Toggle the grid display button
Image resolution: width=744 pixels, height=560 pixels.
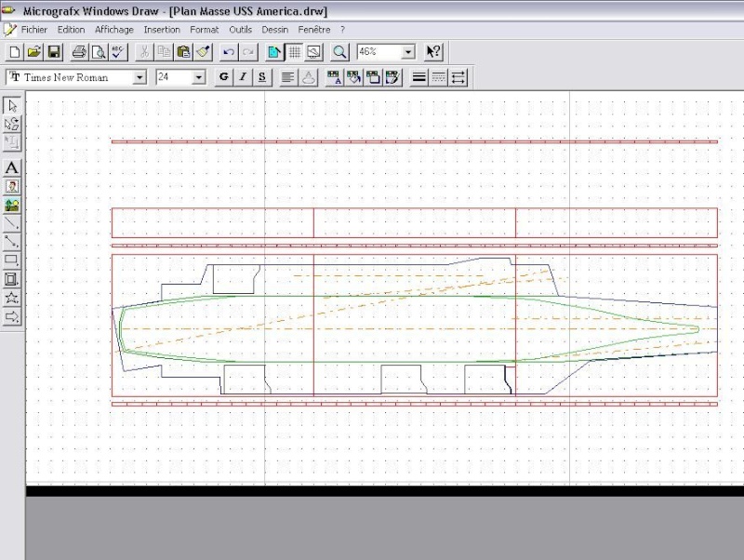click(x=294, y=52)
